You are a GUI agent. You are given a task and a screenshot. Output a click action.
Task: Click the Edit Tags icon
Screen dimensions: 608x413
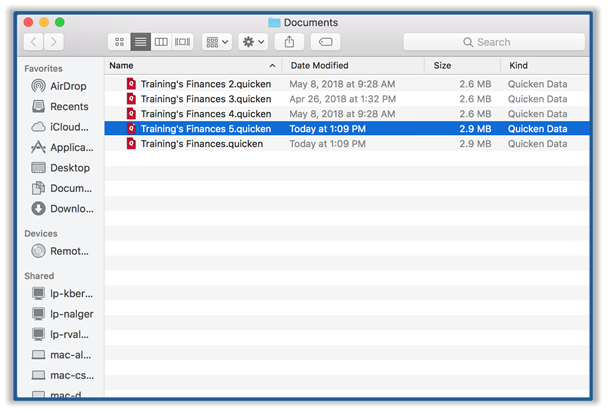(325, 42)
